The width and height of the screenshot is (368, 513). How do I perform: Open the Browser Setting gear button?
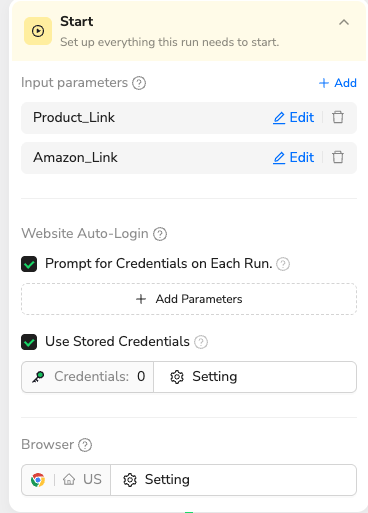pos(233,480)
